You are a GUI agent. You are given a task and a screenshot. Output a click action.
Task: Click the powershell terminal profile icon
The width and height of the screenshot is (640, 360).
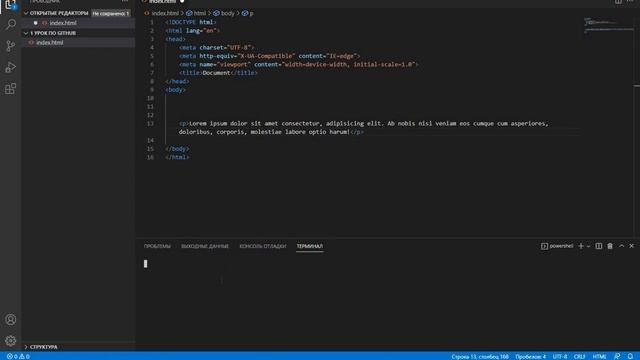pyautogui.click(x=544, y=246)
